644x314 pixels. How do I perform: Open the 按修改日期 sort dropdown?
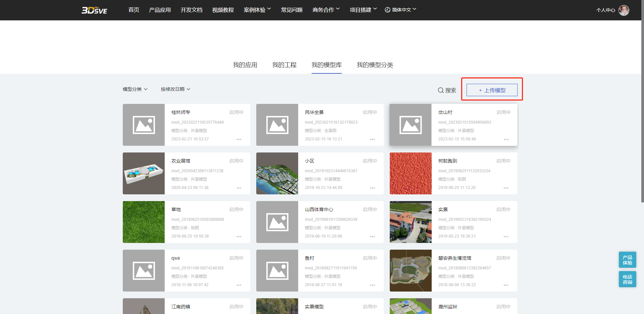[x=175, y=89]
